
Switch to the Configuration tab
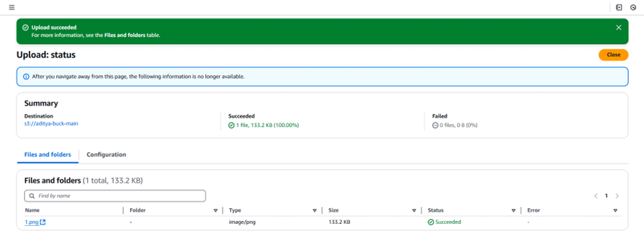click(x=106, y=155)
